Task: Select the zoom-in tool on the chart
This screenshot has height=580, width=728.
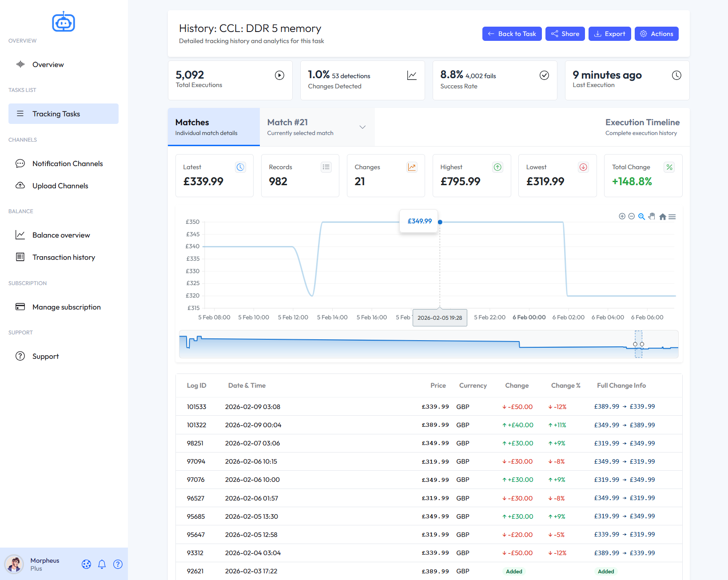Action: coord(622,216)
